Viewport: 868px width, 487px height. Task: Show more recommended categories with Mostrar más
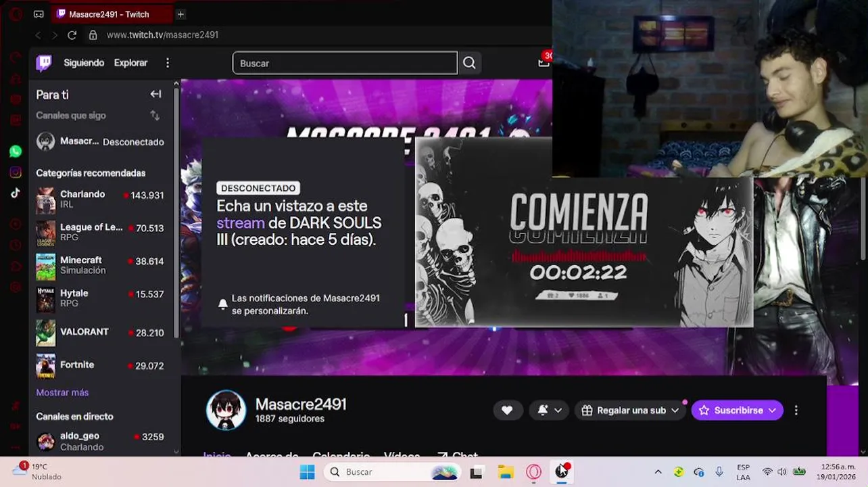pos(62,392)
